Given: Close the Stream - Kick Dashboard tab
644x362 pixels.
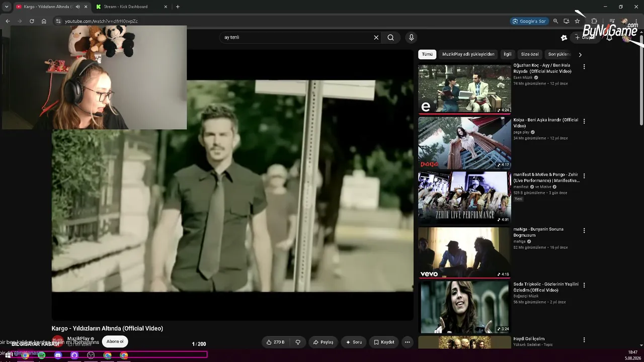Looking at the screenshot, I should pos(166,7).
